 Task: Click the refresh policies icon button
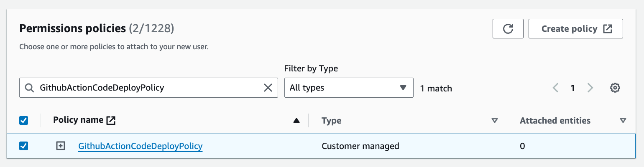[508, 29]
